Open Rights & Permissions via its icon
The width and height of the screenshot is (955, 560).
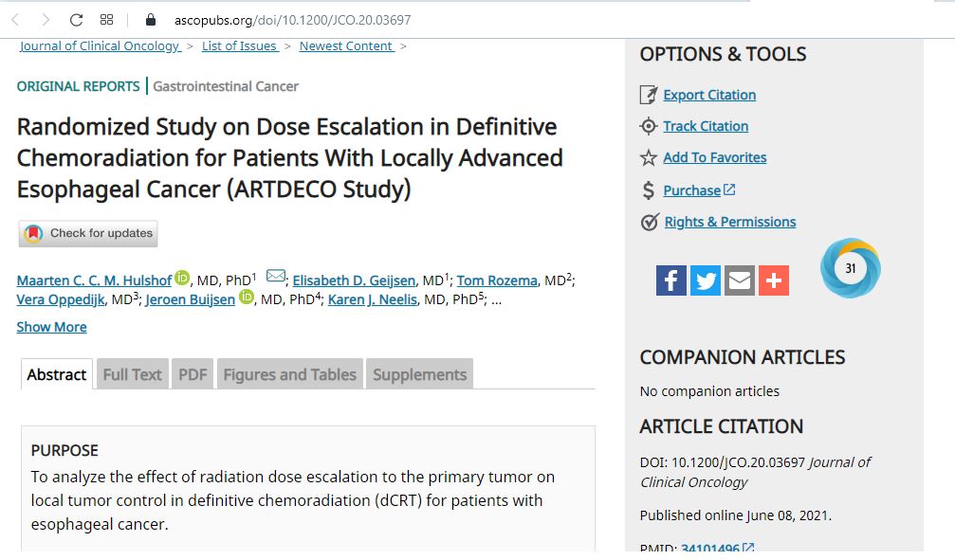[x=649, y=222]
